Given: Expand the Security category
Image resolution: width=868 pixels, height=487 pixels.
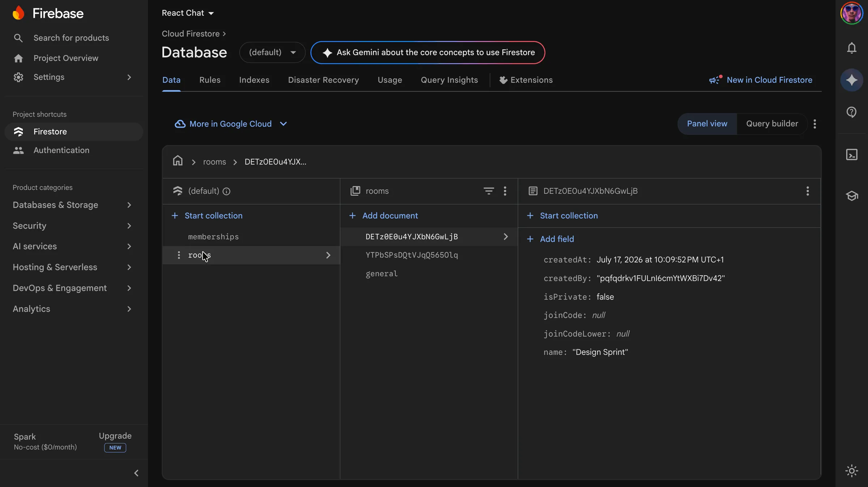Looking at the screenshot, I should 72,226.
